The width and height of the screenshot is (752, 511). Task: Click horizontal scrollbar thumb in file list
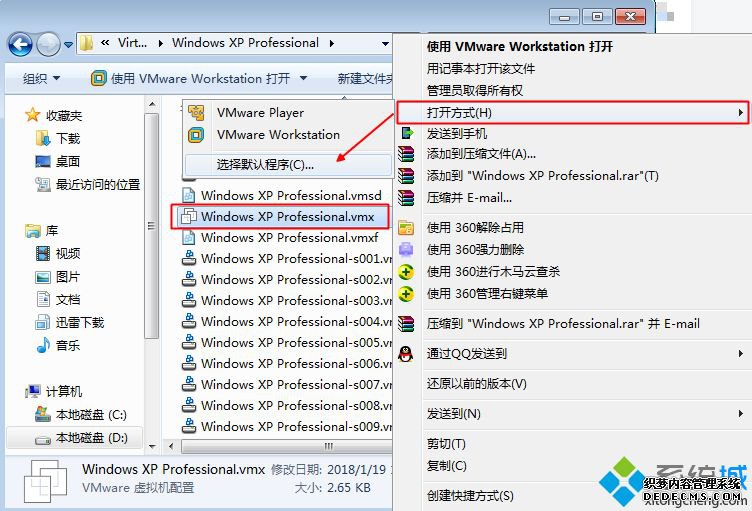point(287,446)
